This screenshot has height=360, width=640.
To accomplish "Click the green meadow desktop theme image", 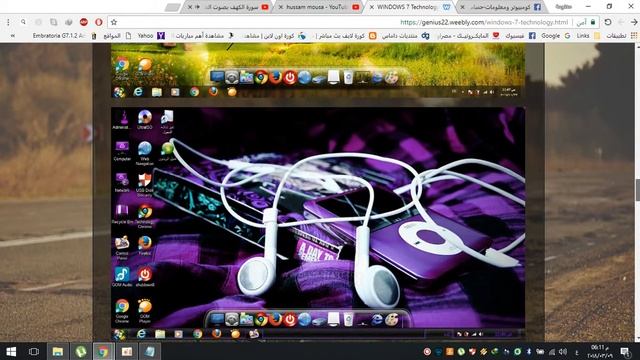I will [318, 70].
